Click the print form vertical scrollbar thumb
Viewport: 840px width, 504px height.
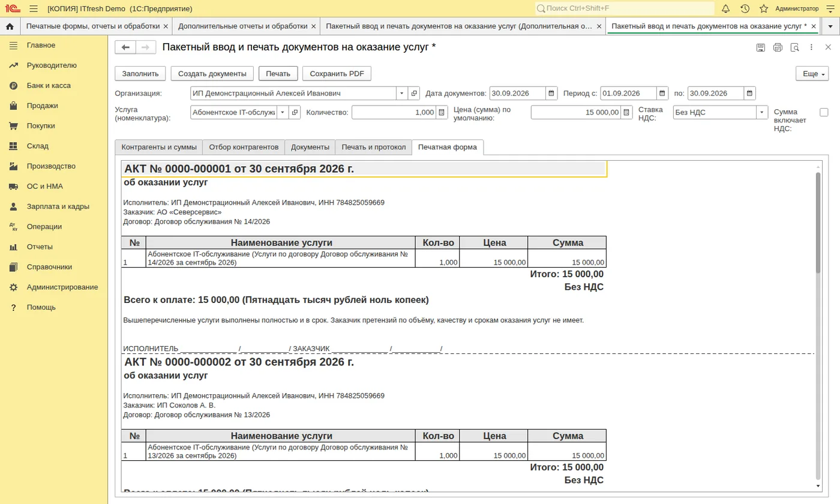(x=818, y=223)
